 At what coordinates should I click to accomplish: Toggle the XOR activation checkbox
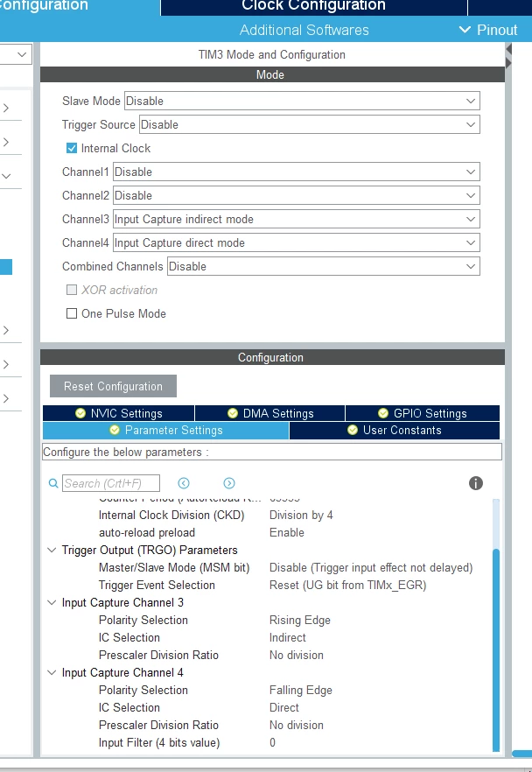[72, 290]
